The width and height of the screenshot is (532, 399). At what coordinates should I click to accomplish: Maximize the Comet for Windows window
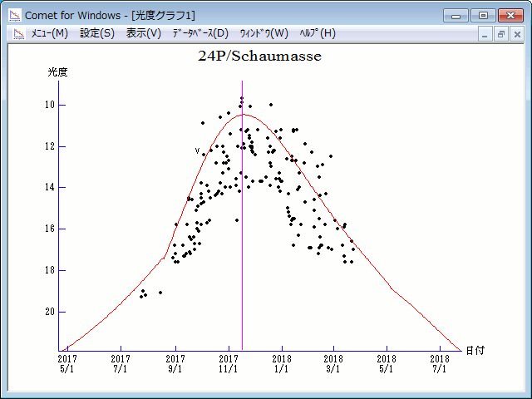tap(482, 15)
